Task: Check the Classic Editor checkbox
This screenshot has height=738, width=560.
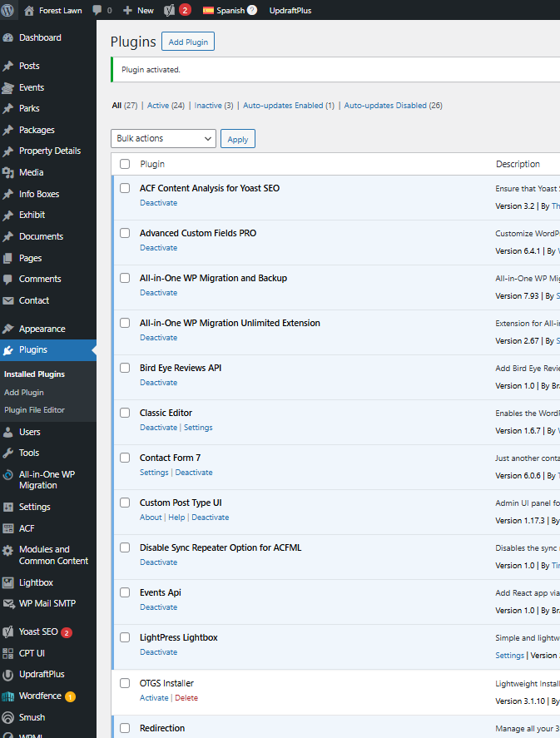Action: (125, 413)
